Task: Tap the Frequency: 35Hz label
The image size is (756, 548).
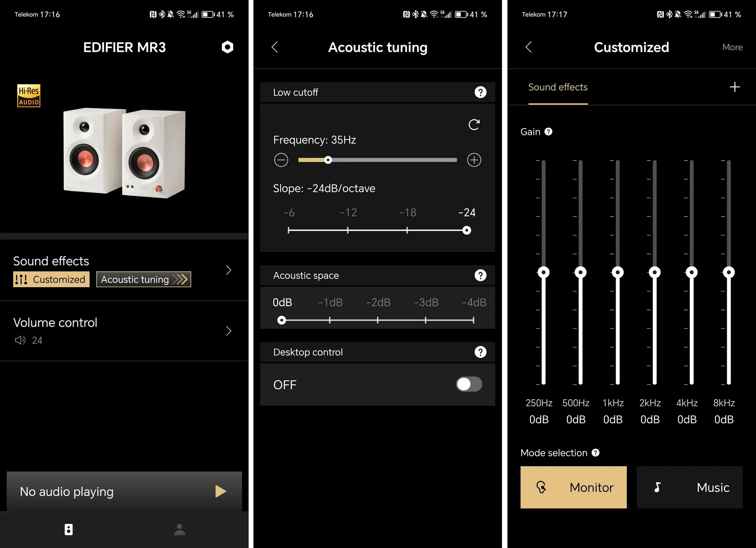Action: (x=314, y=140)
